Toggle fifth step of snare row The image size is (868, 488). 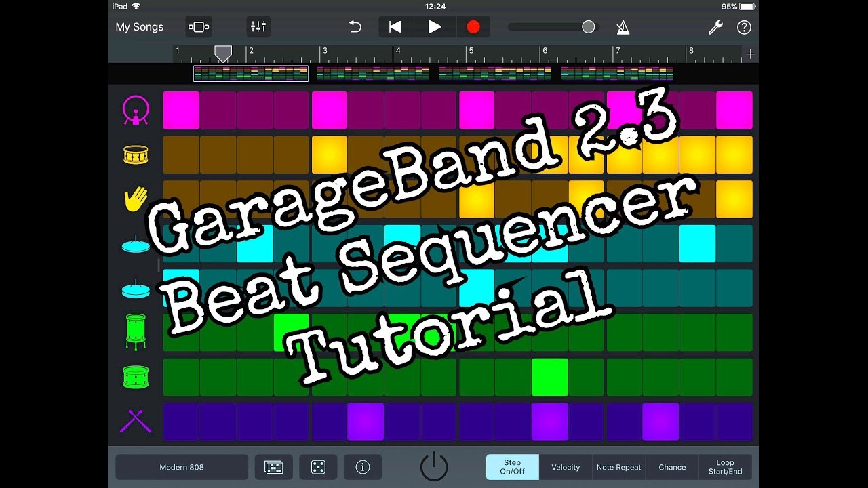click(329, 155)
